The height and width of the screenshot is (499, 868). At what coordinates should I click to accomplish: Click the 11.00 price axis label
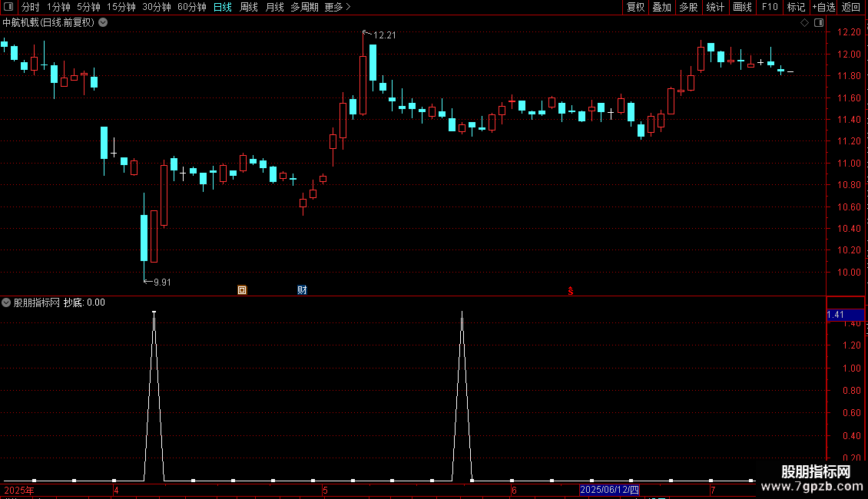click(x=849, y=164)
